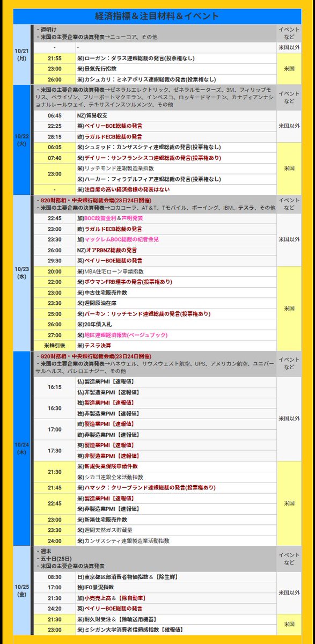Click 米)非製造業PMI【速報値】 entry
This screenshot has height=644, width=315.
(x=176, y=509)
